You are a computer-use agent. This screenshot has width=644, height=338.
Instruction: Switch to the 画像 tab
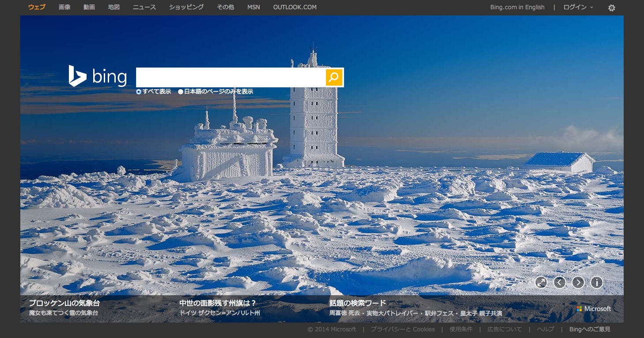click(64, 7)
